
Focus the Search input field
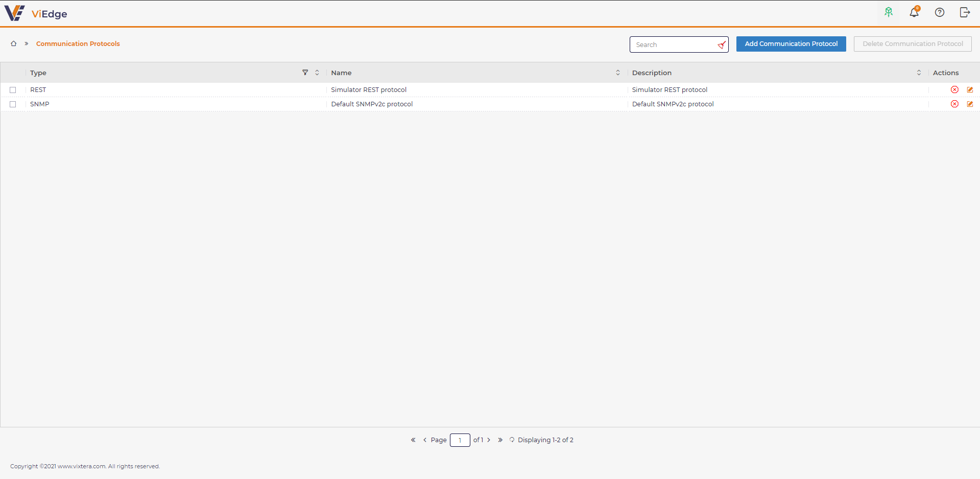[674, 44]
